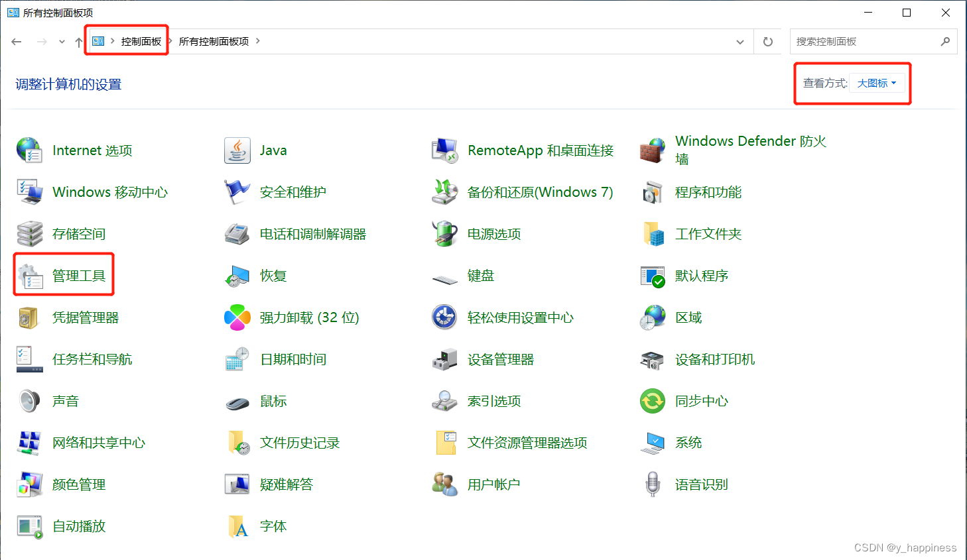Select 控制面板 in the address breadcrumb
Screen dimensions: 967x560
pyautogui.click(x=141, y=41)
